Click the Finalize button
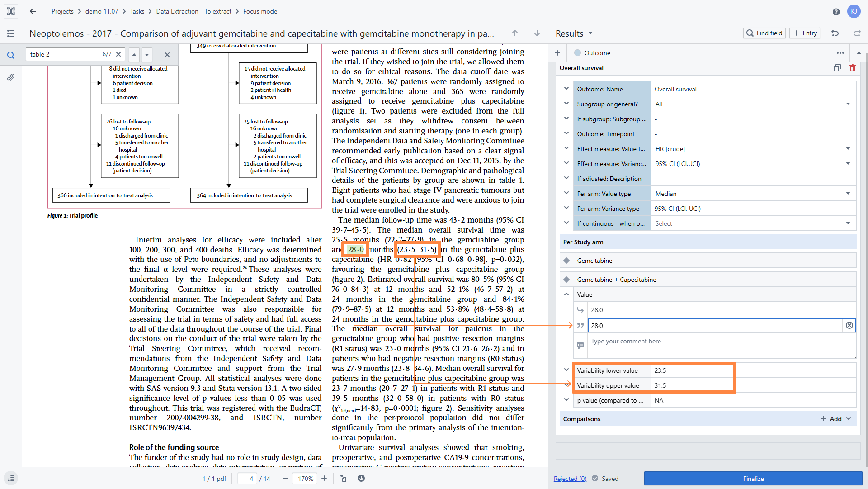Image resolution: width=868 pixels, height=489 pixels. 753,478
